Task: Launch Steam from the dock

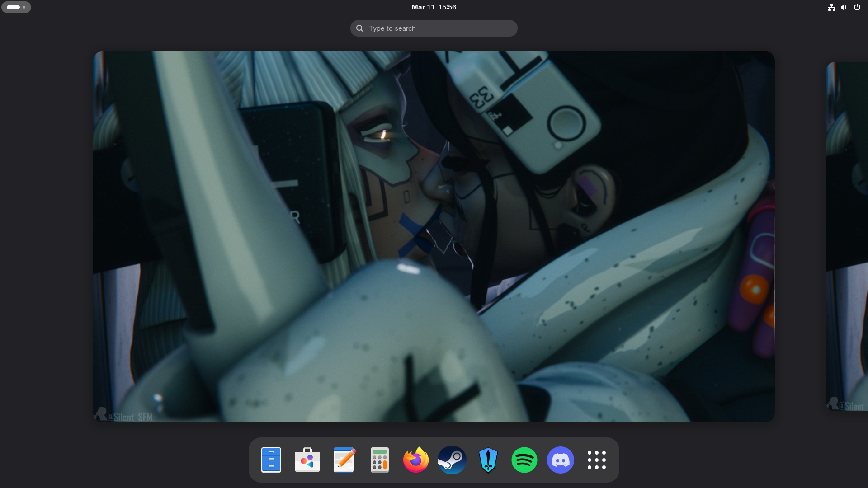Action: [x=452, y=460]
